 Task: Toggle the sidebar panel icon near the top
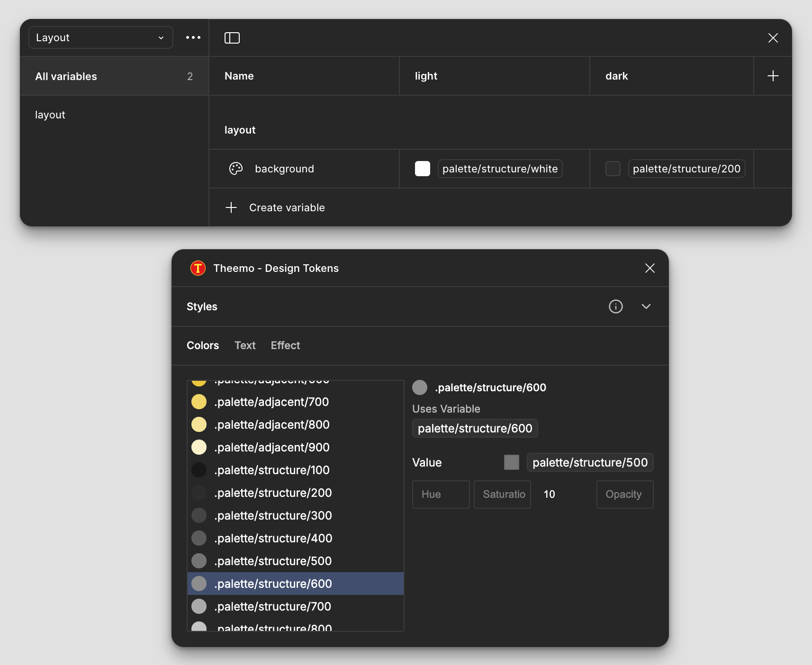pos(233,37)
